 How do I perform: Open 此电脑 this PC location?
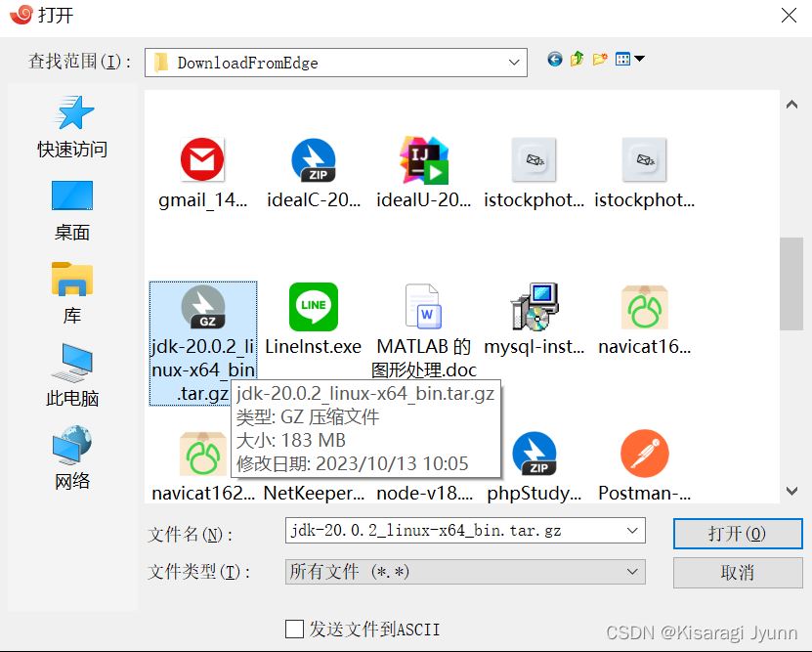(72, 375)
